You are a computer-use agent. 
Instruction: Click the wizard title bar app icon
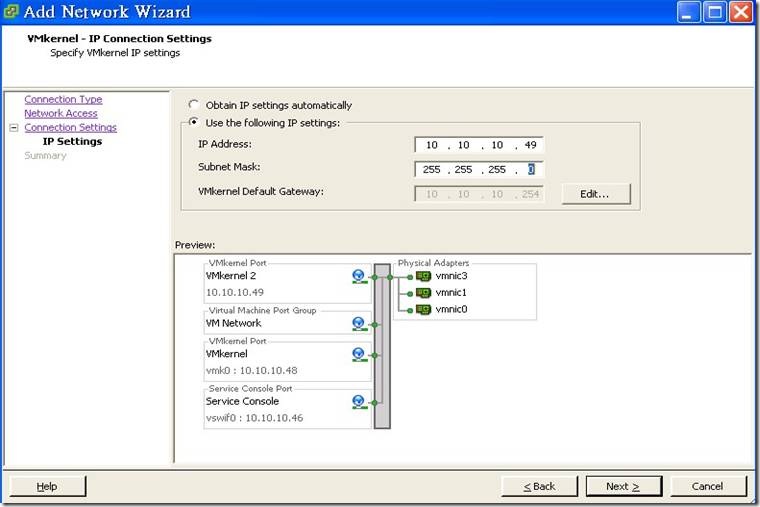click(x=11, y=11)
